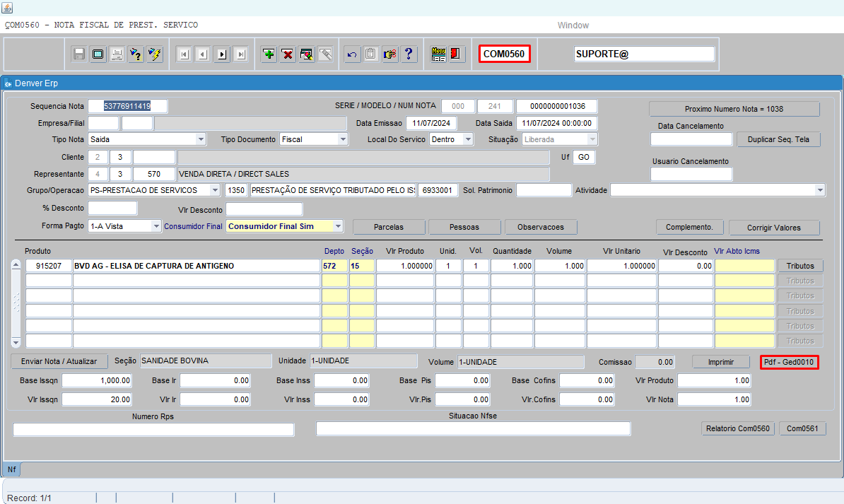The width and height of the screenshot is (844, 504).
Task: Open the Local Do Servico dropdown
Action: coord(468,139)
